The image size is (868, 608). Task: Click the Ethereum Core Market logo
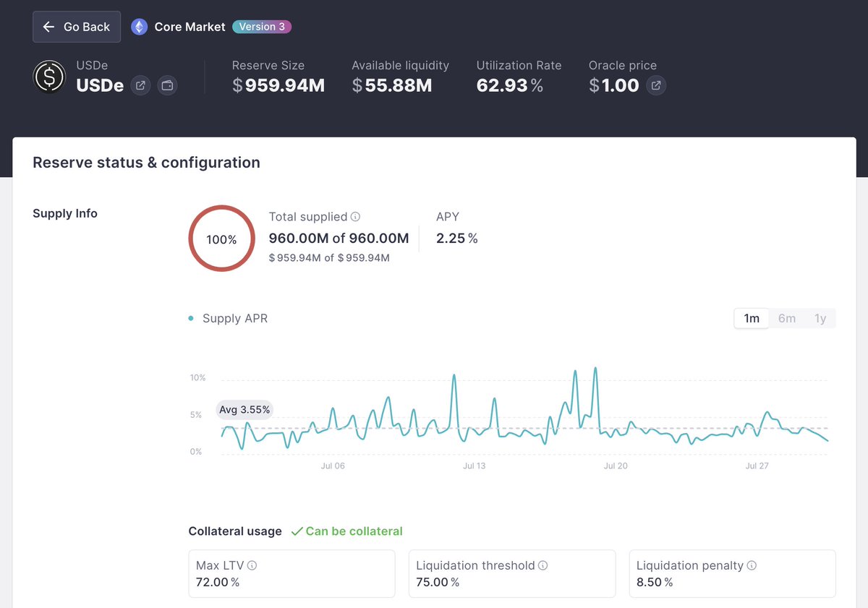click(139, 27)
